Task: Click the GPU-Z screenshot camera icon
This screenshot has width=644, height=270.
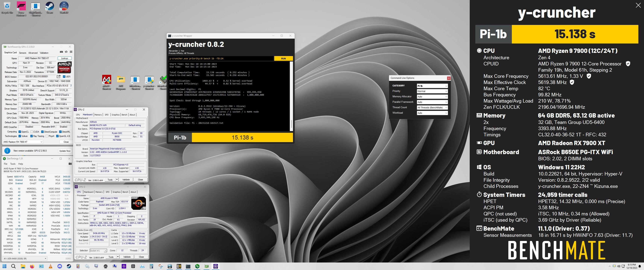Action: [61, 52]
